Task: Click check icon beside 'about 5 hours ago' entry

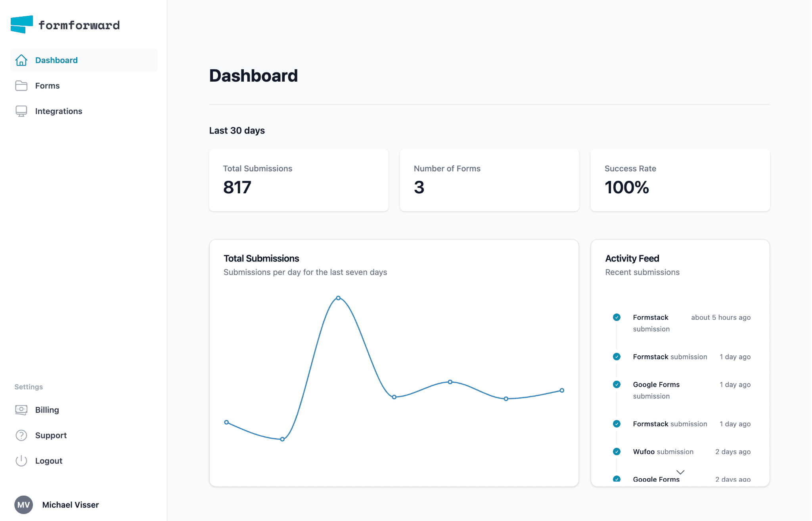Action: [x=617, y=317]
